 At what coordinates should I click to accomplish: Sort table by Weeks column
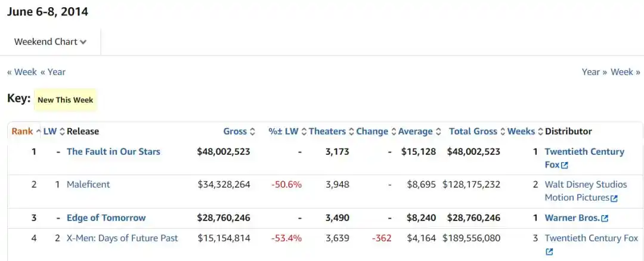[x=522, y=132]
